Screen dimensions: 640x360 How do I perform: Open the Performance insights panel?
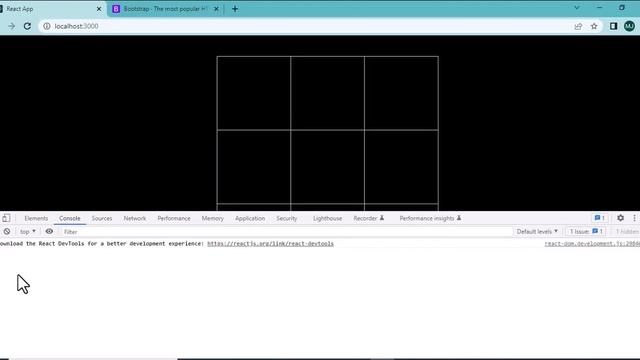click(x=430, y=218)
